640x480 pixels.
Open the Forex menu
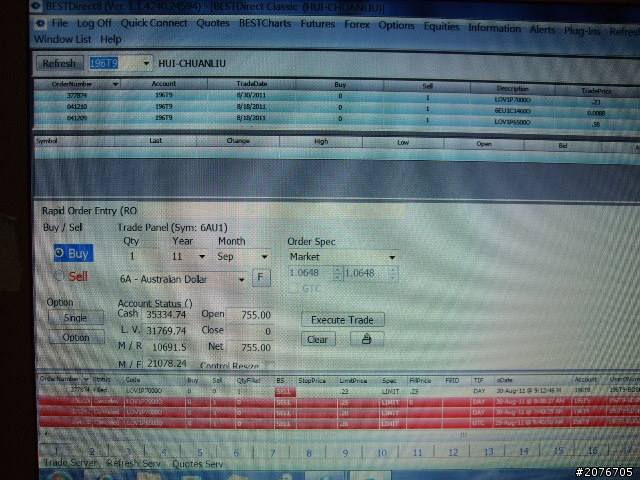click(356, 25)
